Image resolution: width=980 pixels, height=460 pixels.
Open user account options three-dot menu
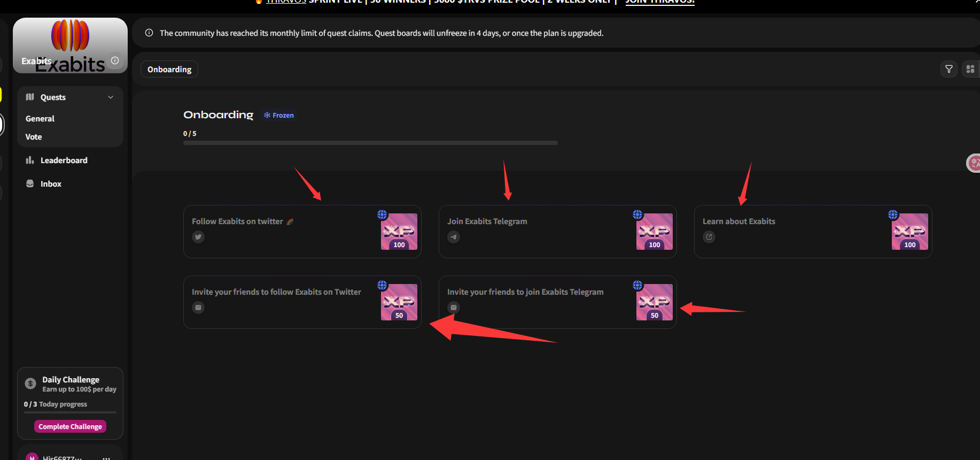(106, 457)
